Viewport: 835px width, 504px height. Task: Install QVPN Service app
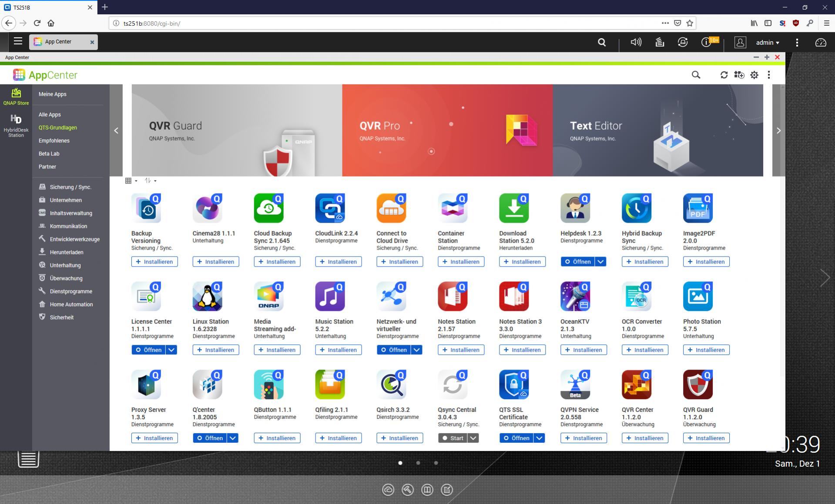tap(584, 438)
